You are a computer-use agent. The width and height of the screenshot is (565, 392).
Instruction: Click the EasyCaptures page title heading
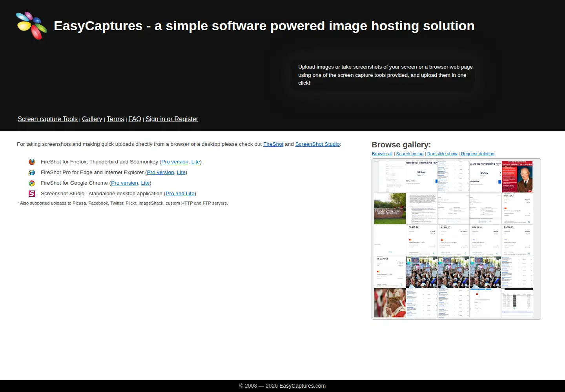(264, 26)
